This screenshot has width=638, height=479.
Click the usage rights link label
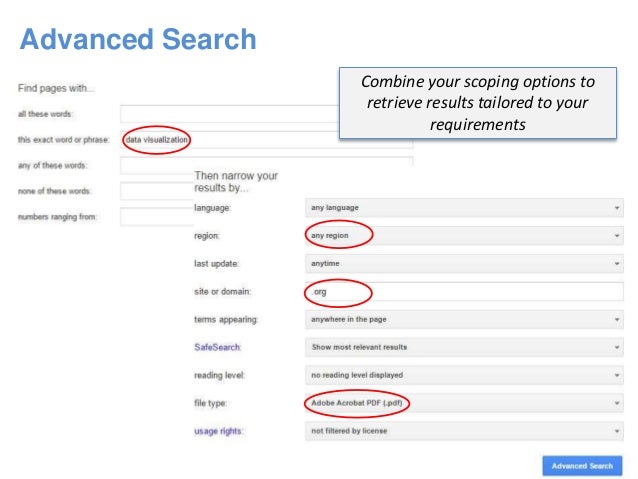[x=220, y=431]
